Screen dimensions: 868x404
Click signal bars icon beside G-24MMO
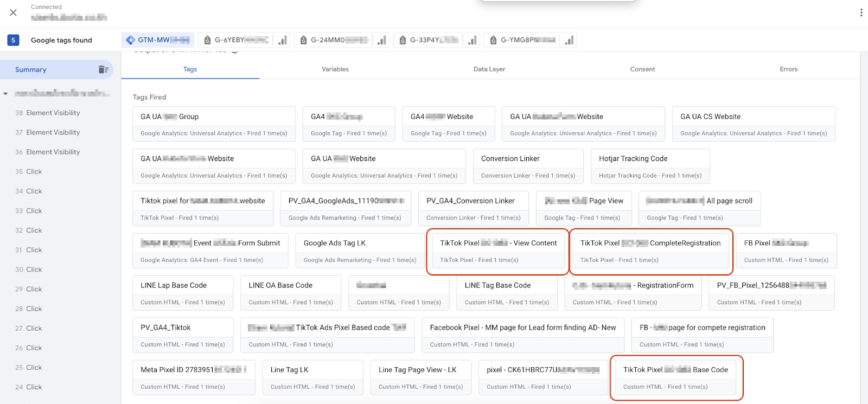coord(382,40)
